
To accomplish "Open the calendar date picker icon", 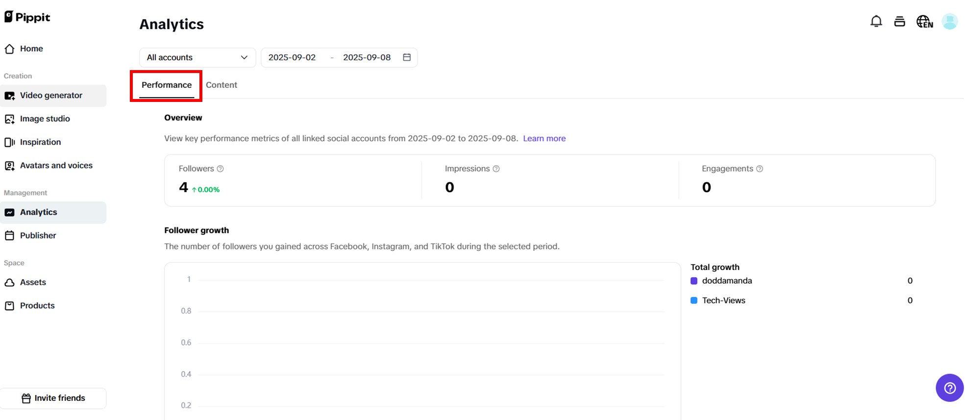I will coord(407,57).
